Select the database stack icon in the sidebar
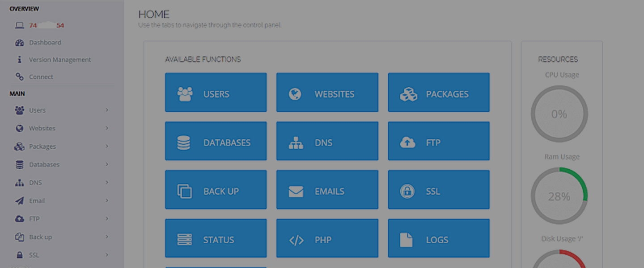Screen dimensions: 644x268 click(19, 164)
